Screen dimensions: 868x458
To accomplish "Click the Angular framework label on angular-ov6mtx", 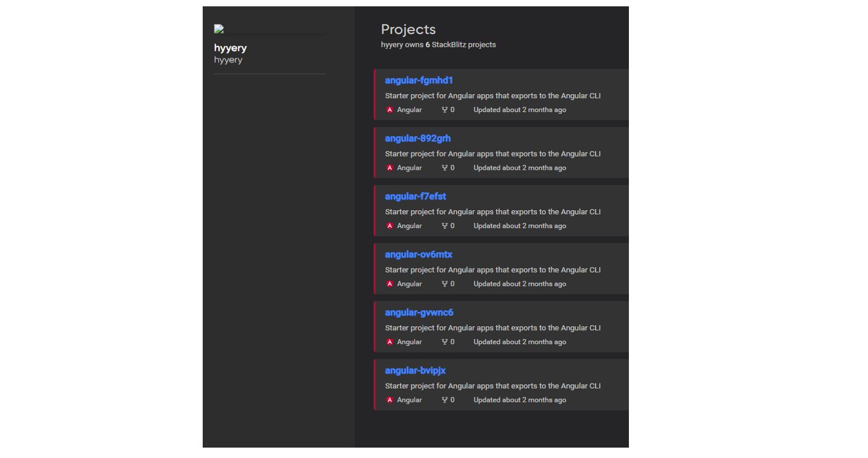I will pyautogui.click(x=409, y=284).
